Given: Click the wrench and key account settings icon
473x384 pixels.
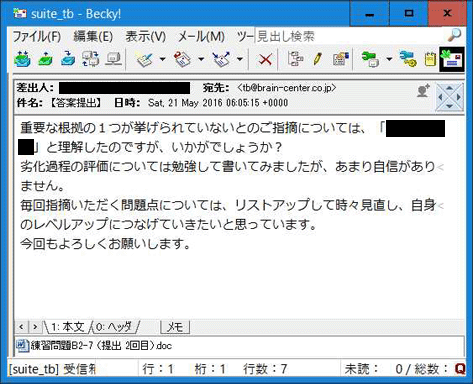Looking at the screenshot, I should [x=408, y=59].
